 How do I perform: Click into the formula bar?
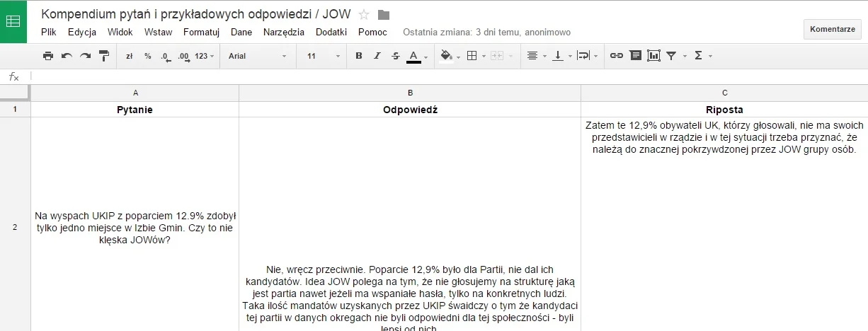[448, 76]
